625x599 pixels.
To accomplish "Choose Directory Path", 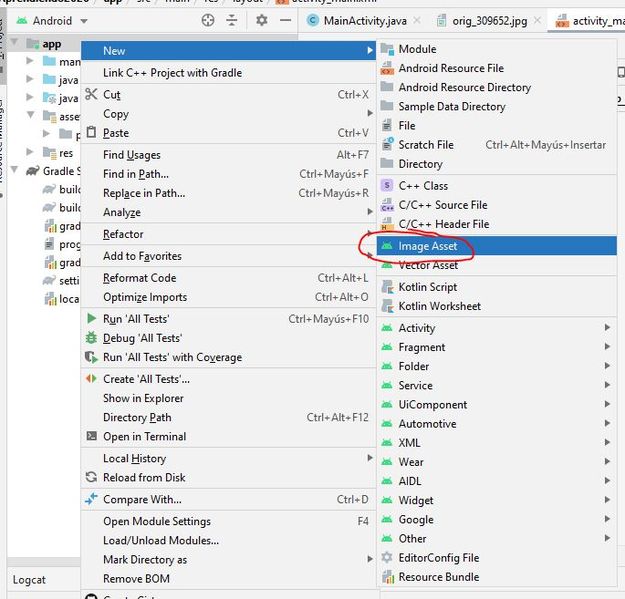I will (x=228, y=417).
